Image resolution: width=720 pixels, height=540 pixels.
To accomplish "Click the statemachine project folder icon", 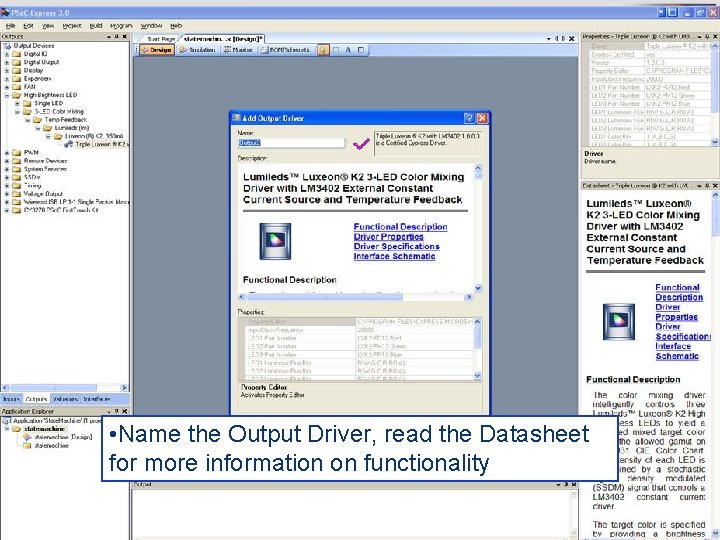I will point(17,429).
